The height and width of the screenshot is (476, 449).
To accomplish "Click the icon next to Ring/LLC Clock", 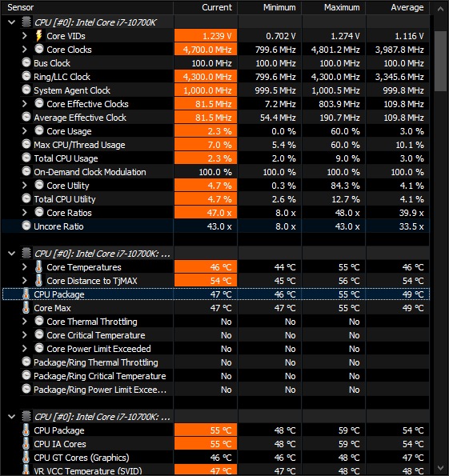I will 26,76.
